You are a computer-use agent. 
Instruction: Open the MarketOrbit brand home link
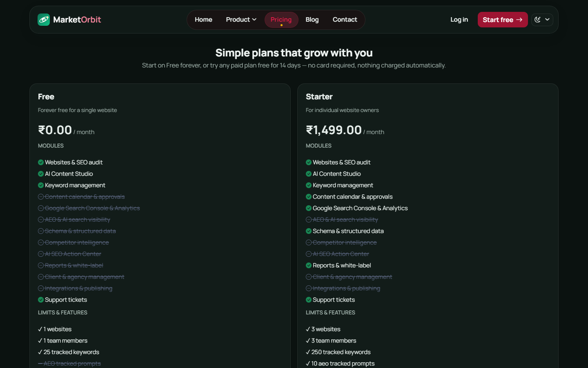coord(69,20)
